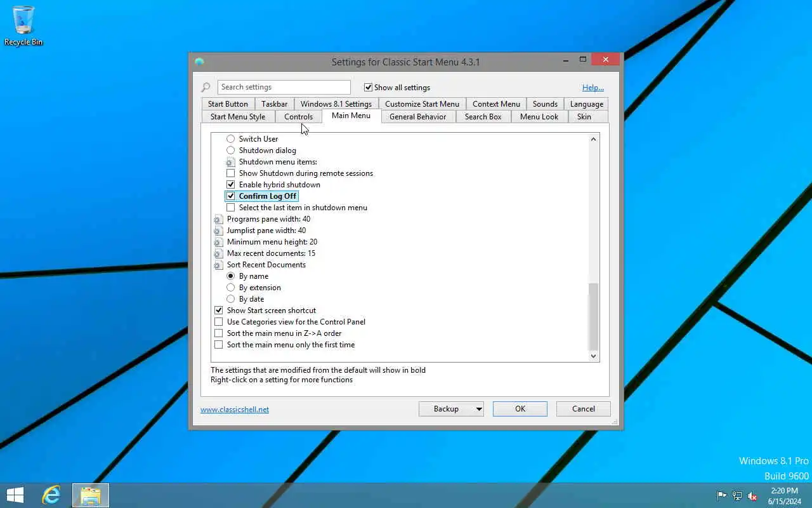Open the Windows Start button

coord(15,495)
